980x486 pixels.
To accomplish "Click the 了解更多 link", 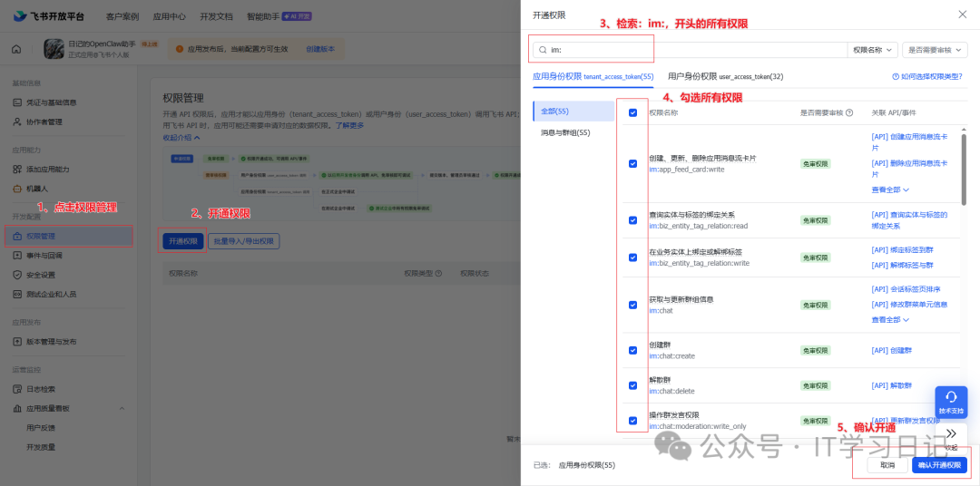I will click(349, 125).
